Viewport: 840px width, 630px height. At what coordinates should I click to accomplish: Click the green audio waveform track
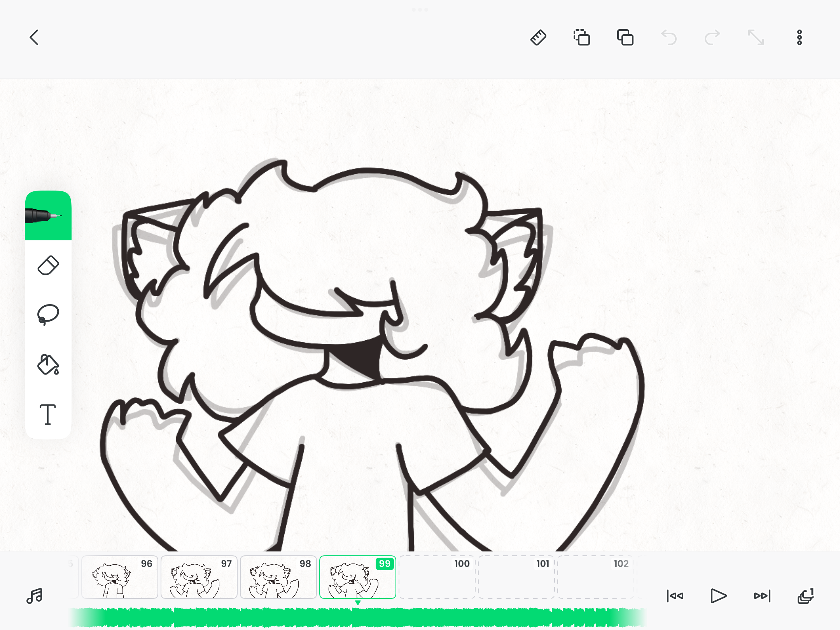pyautogui.click(x=358, y=617)
